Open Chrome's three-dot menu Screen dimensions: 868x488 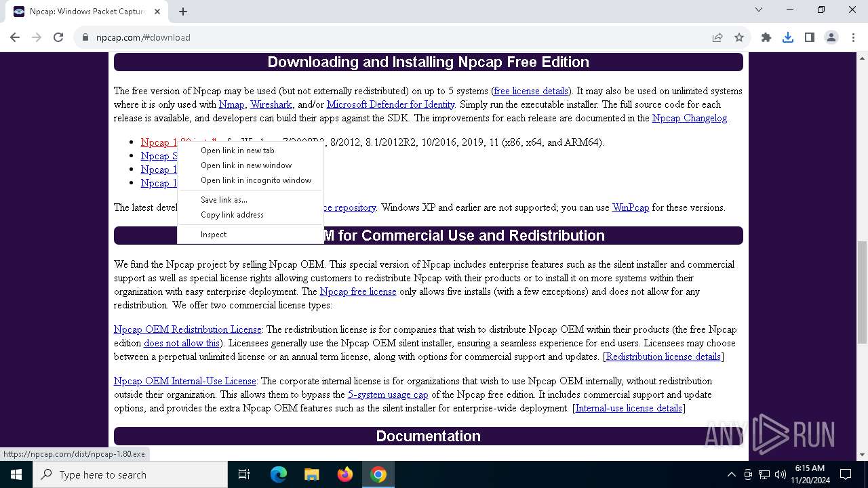853,37
